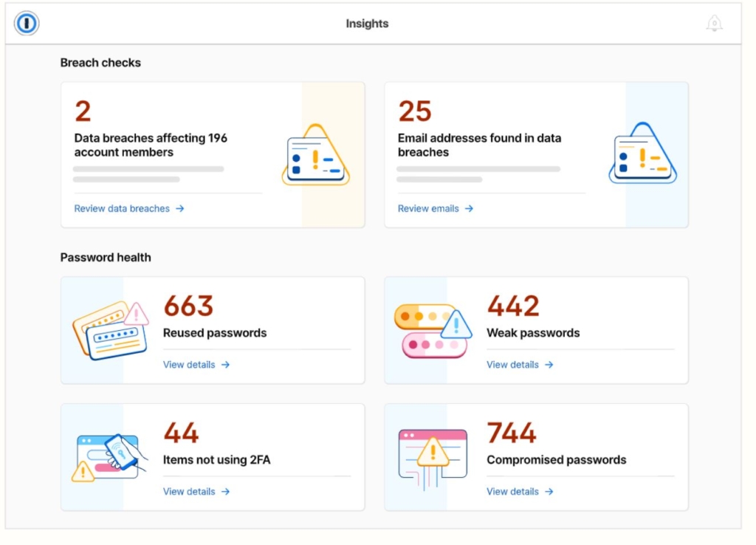
Task: Open Review emails link
Action: click(429, 209)
